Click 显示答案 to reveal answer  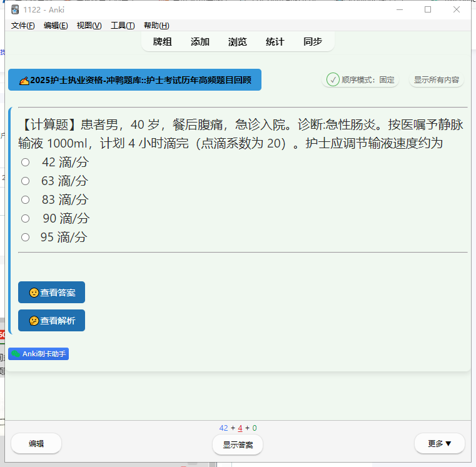(238, 445)
